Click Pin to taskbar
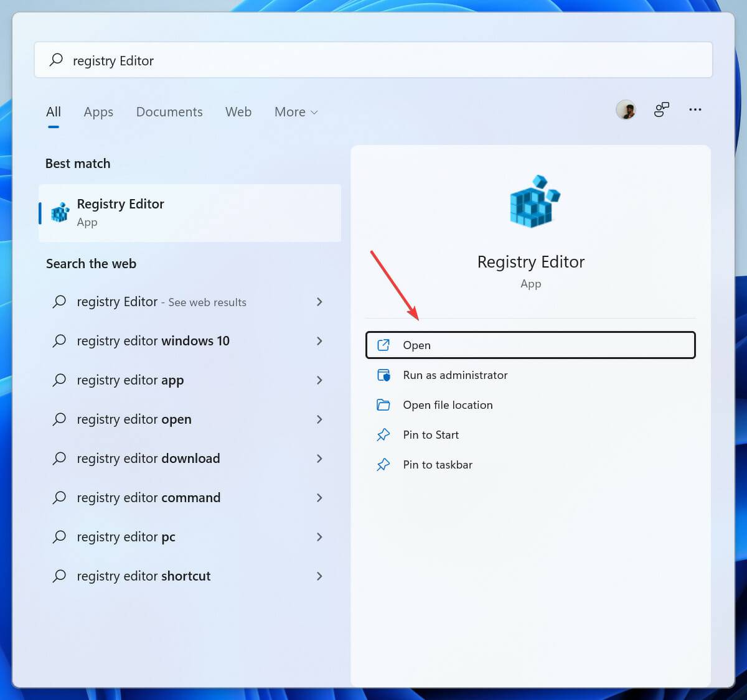This screenshot has height=700, width=747. click(530, 465)
